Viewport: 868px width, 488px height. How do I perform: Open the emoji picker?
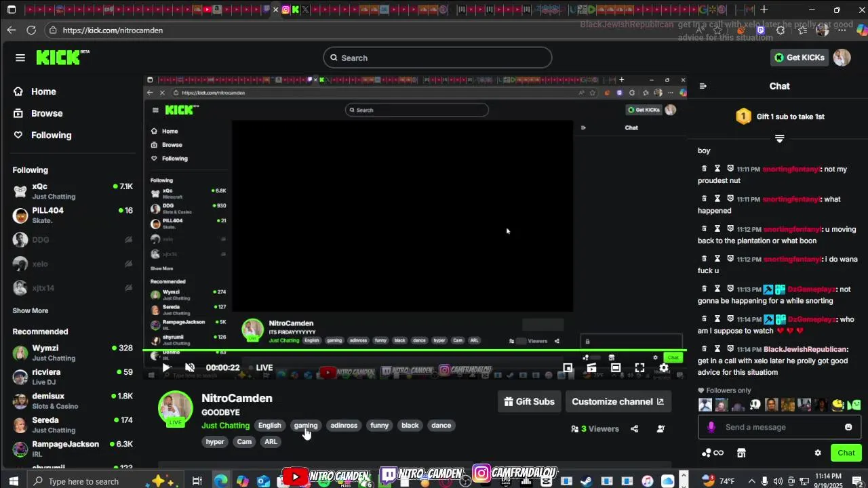[x=848, y=427]
